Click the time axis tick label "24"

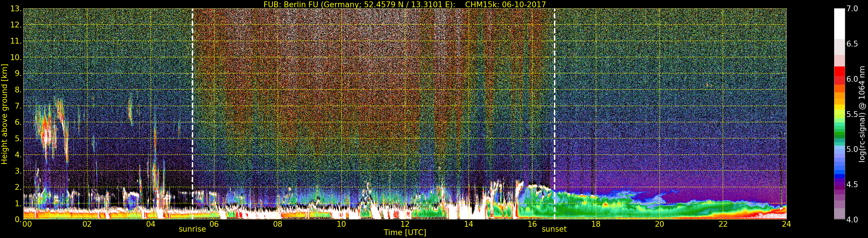tap(786, 224)
